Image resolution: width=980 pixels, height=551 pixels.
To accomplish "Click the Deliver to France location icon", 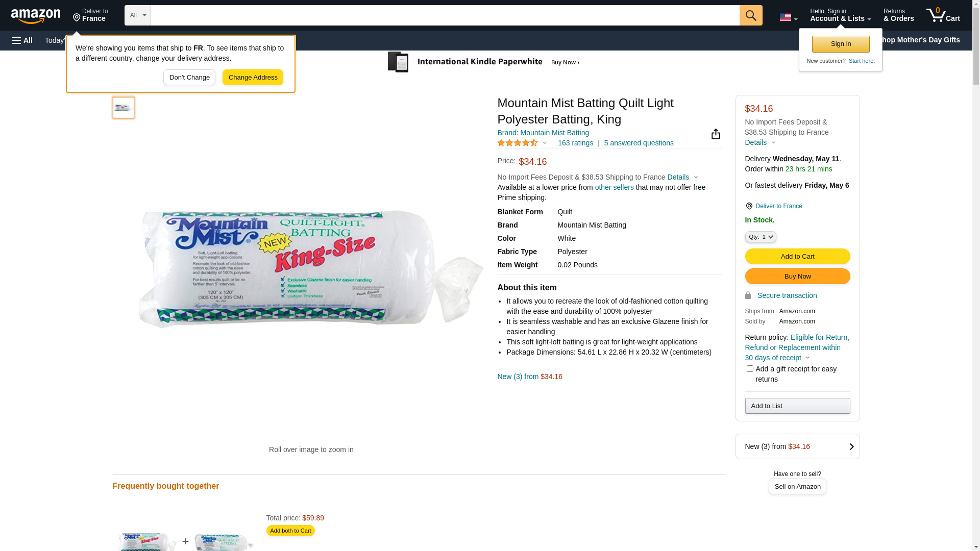I will (749, 206).
